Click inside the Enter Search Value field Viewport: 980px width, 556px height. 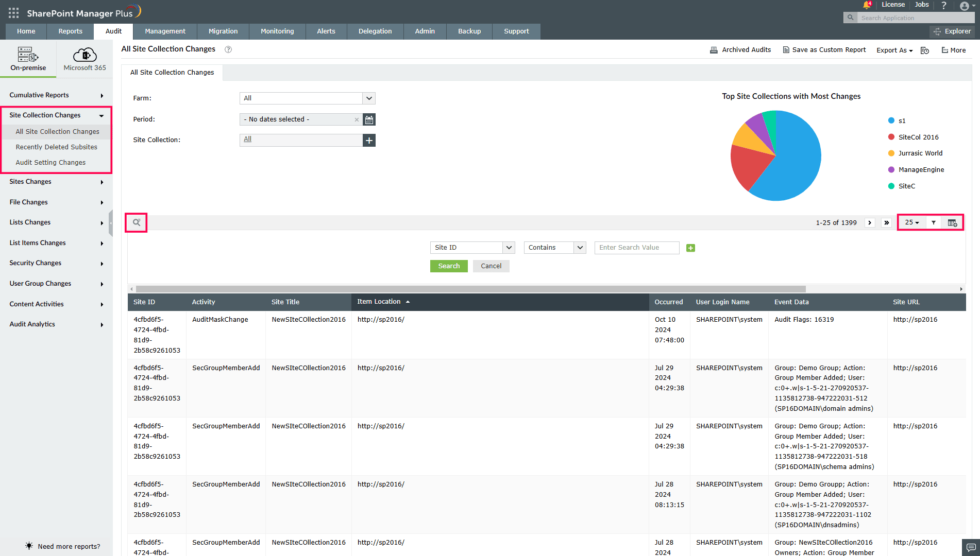(636, 248)
